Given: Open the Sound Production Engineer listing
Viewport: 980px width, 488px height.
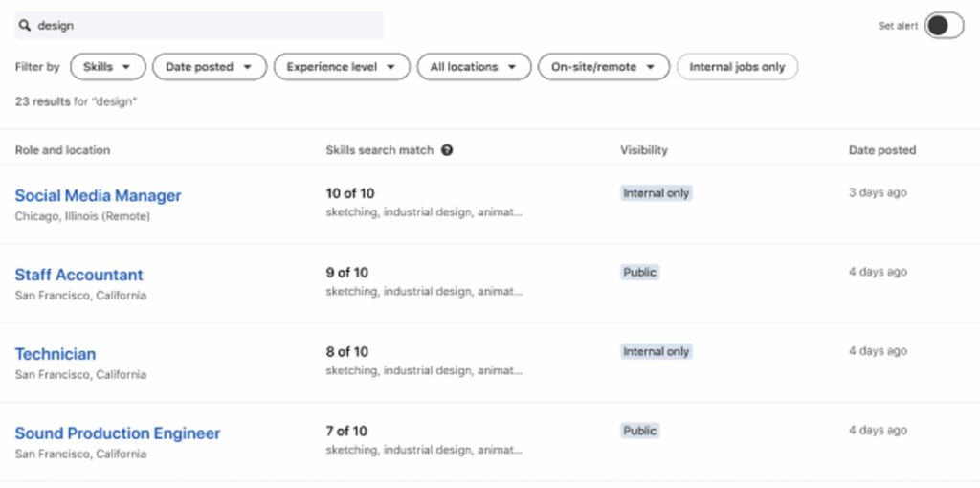Looking at the screenshot, I should [x=118, y=433].
